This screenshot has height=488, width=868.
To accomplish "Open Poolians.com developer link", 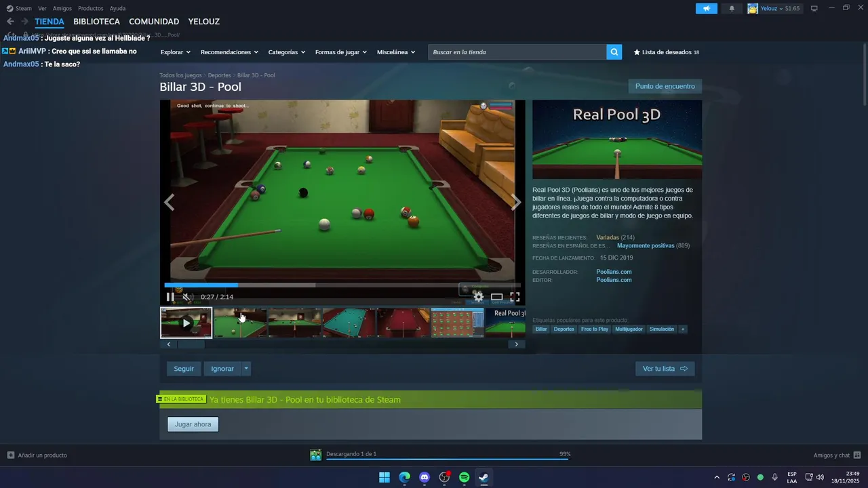I will tap(614, 272).
